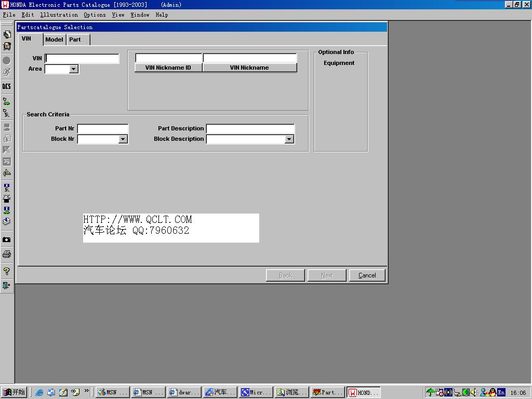
Task: Switch to the Part... taskbar window
Action: (328, 393)
